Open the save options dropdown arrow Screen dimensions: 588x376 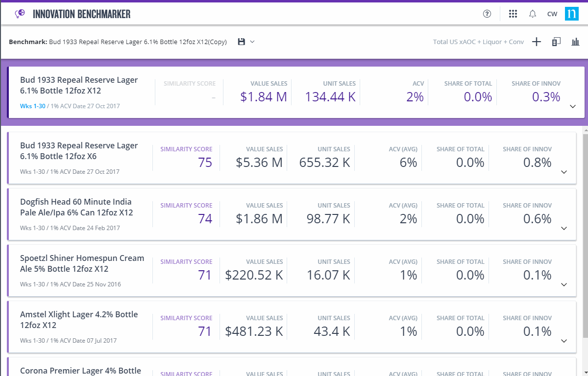252,42
